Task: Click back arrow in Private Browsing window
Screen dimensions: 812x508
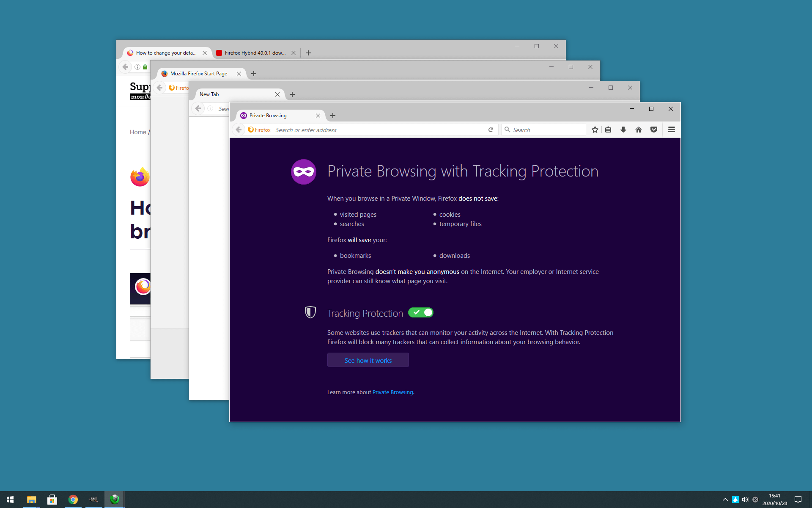Action: (239, 130)
